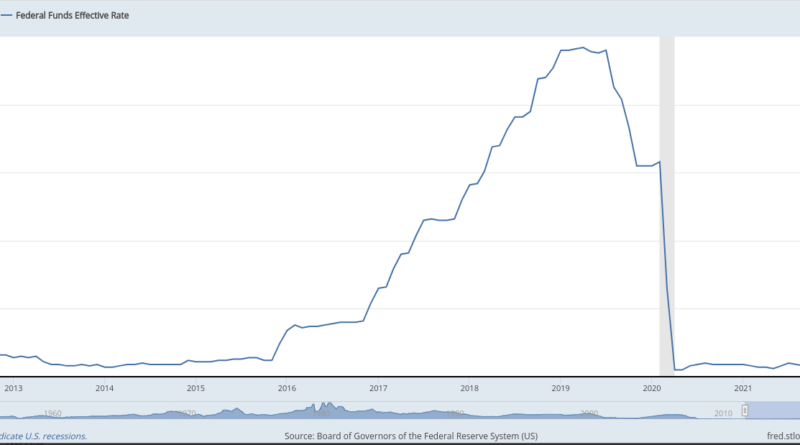Click the 2020 x-axis year label
Image resolution: width=800 pixels, height=445 pixels.
click(x=651, y=389)
